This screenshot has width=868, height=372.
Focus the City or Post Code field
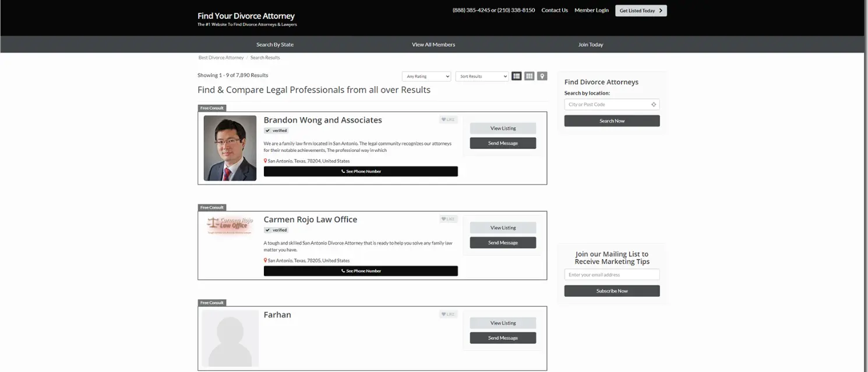pos(607,105)
